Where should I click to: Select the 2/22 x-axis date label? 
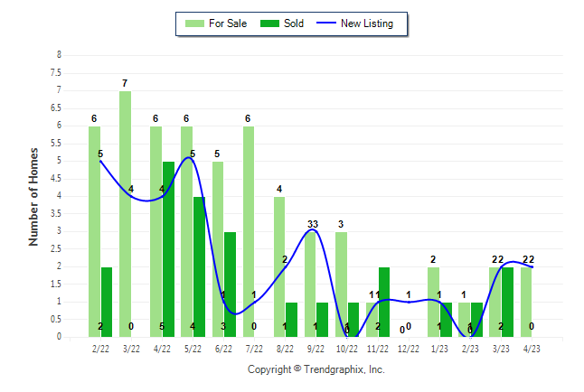click(100, 346)
